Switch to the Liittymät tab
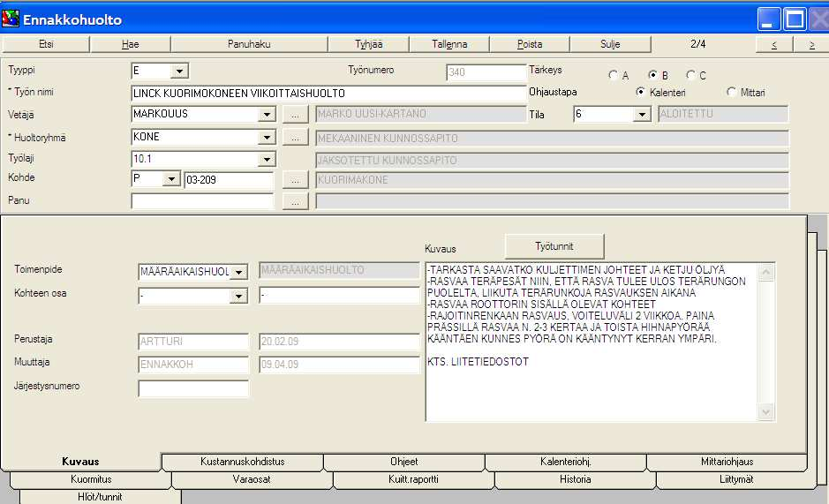 pos(736,479)
